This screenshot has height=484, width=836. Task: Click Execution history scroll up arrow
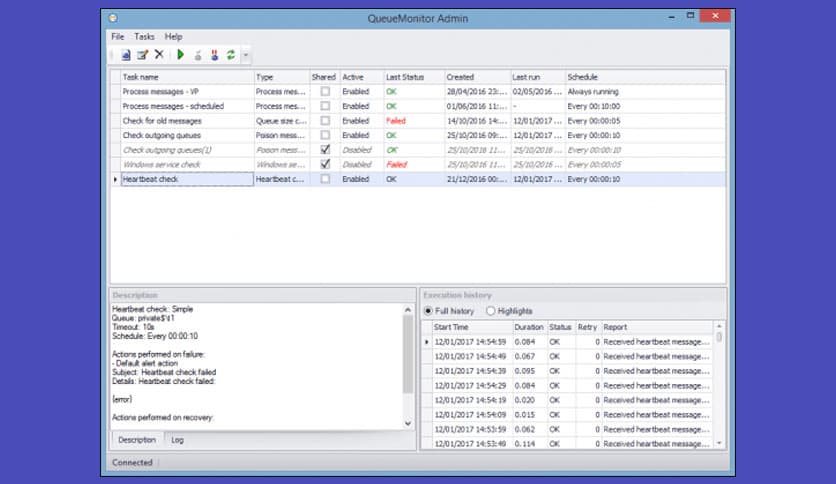(x=719, y=326)
